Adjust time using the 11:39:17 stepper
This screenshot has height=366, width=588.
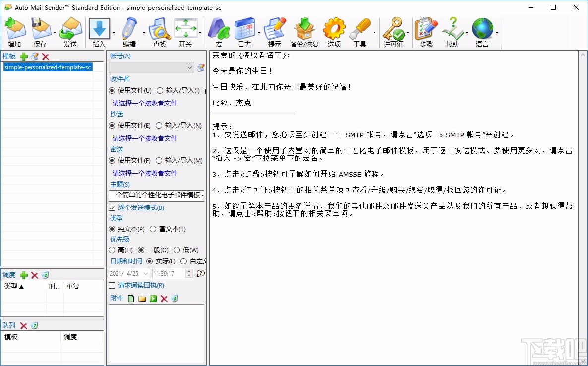(x=188, y=273)
